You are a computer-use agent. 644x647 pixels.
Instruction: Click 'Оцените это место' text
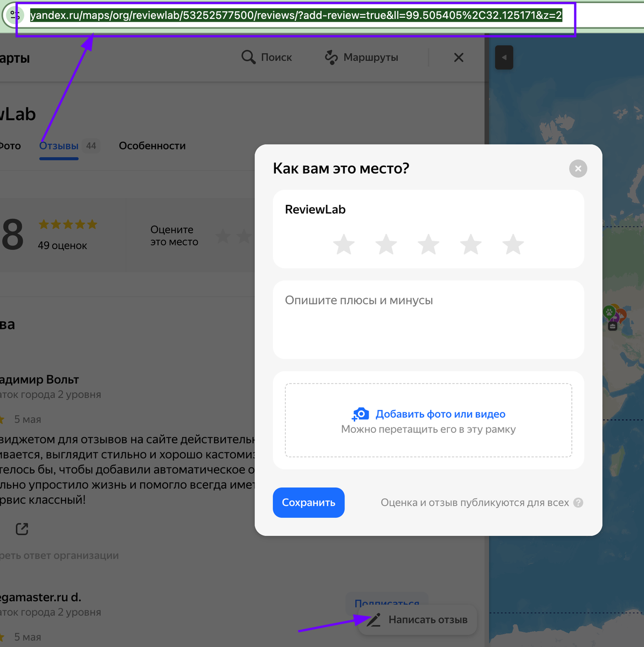174,236
